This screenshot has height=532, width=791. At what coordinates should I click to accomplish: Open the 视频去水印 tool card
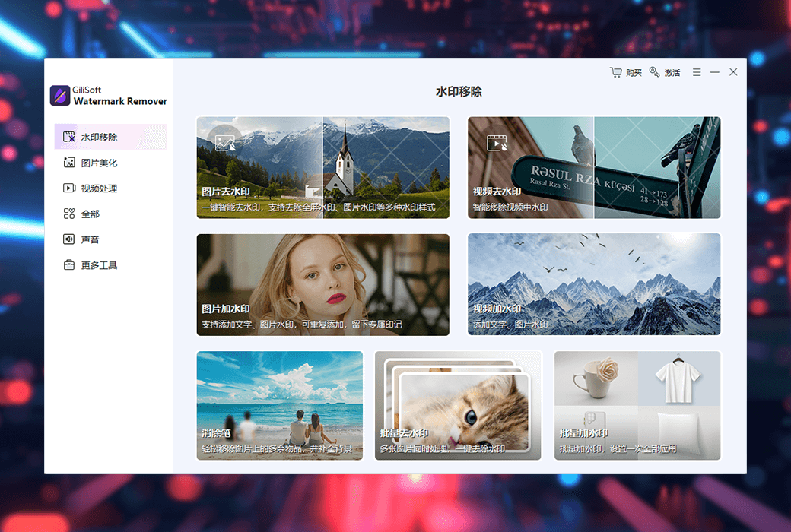pyautogui.click(x=593, y=167)
